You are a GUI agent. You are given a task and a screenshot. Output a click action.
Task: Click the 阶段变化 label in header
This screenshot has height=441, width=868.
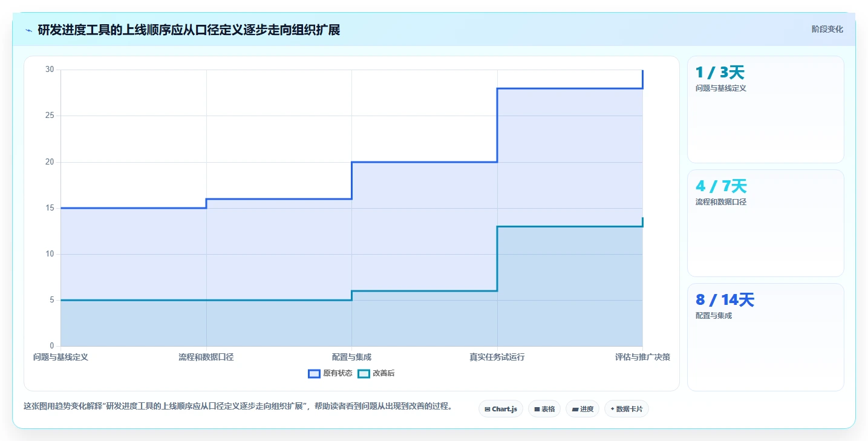827,29
